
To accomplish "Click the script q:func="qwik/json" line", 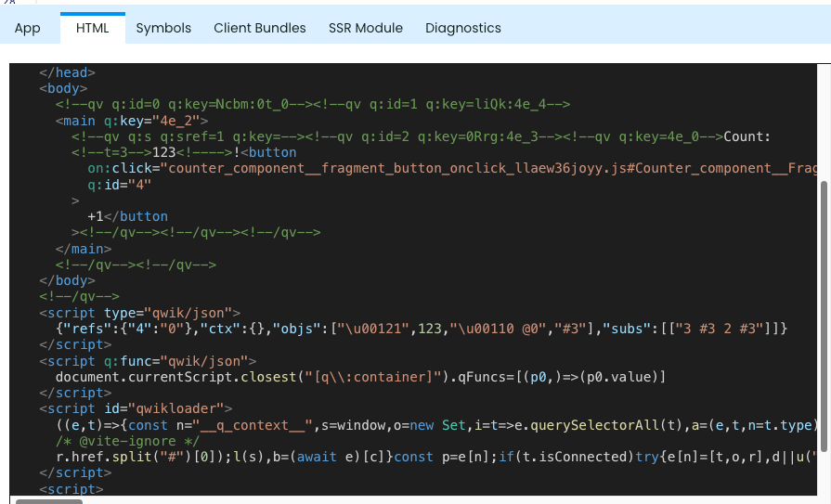I will tap(147, 360).
